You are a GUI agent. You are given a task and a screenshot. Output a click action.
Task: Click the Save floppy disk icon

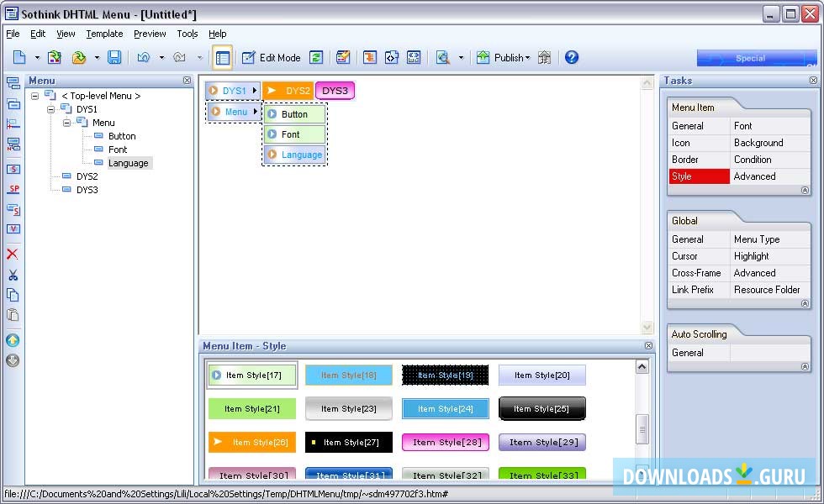tap(114, 57)
